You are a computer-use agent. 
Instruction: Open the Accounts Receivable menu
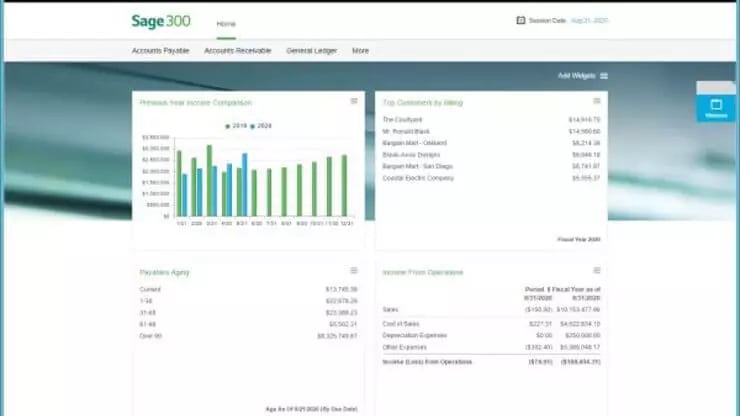(x=237, y=51)
